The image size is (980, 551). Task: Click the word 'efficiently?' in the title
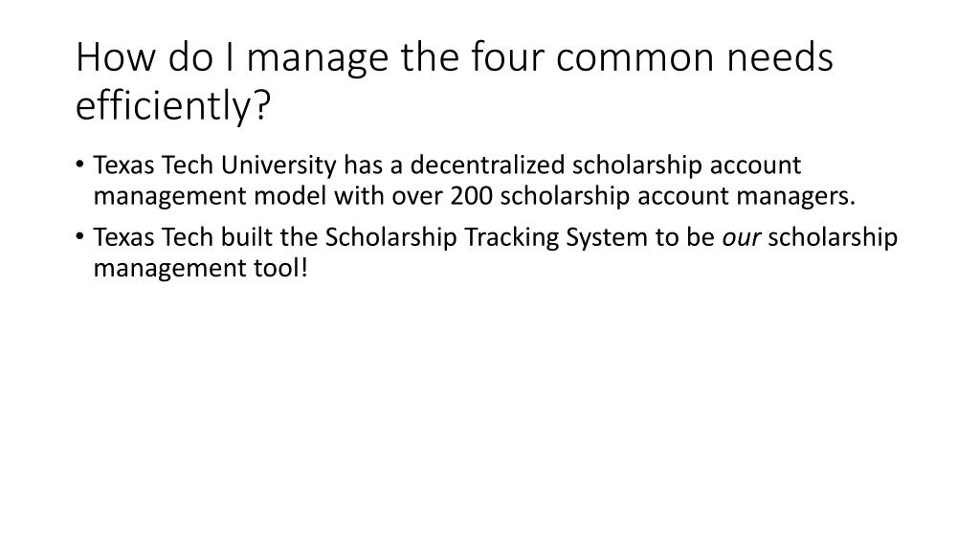click(173, 105)
